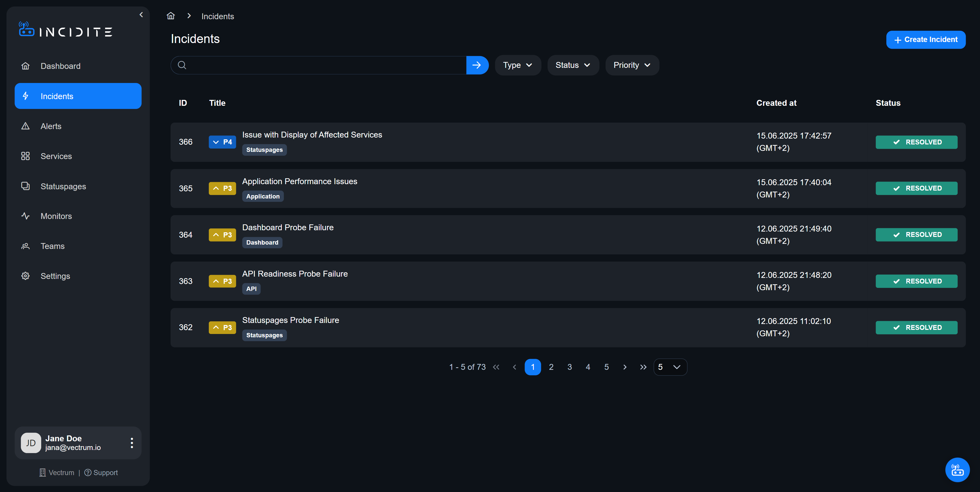Go to page 3 of incidents

click(570, 367)
